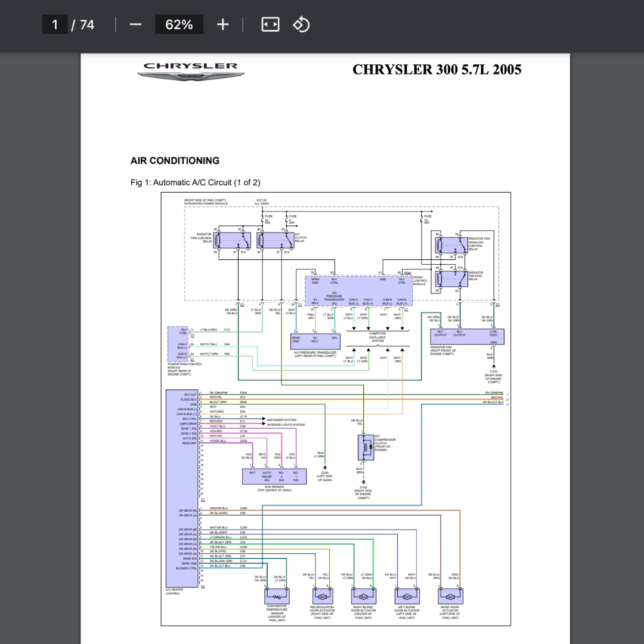Screen dimensions: 644x644
Task: Click the 62% zoom level field
Action: pyautogui.click(x=179, y=24)
